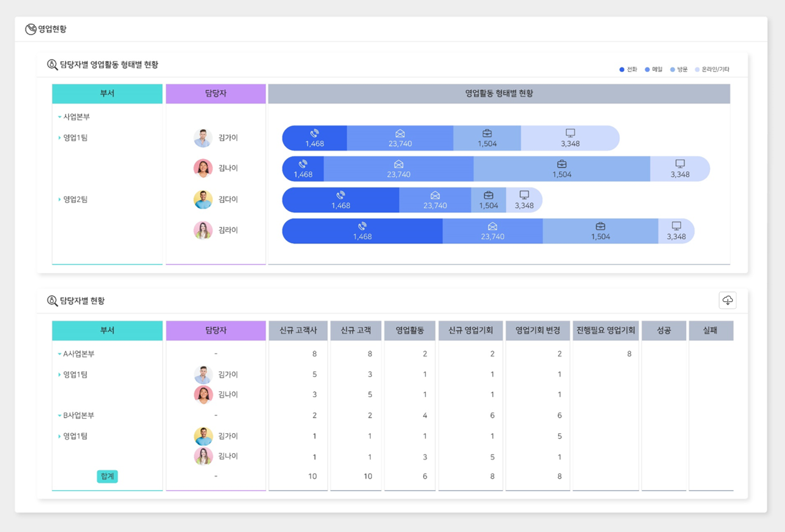Image resolution: width=785 pixels, height=532 pixels.
Task: Click the search icon beside 담당자별 영업활동 형태별 현황
Action: click(x=52, y=65)
